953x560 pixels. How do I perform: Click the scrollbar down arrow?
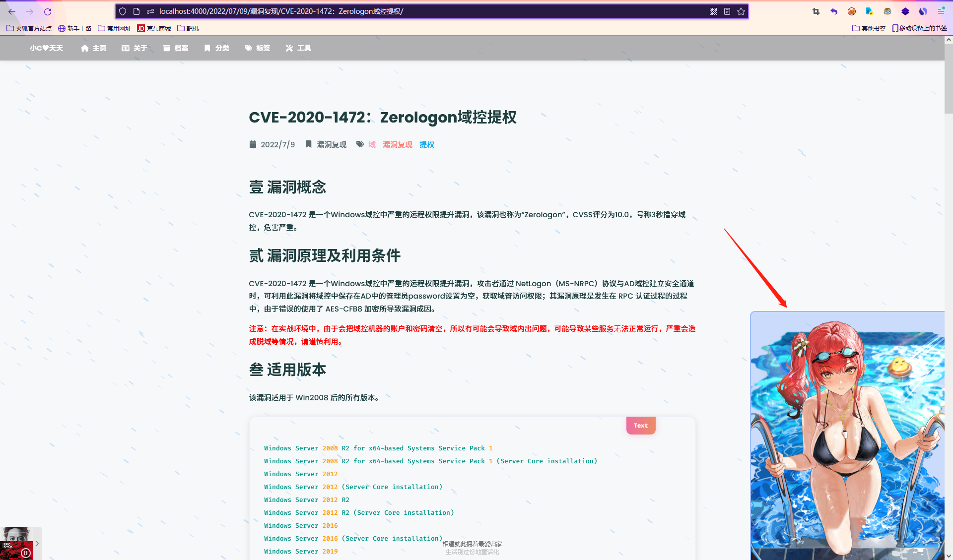click(949, 556)
